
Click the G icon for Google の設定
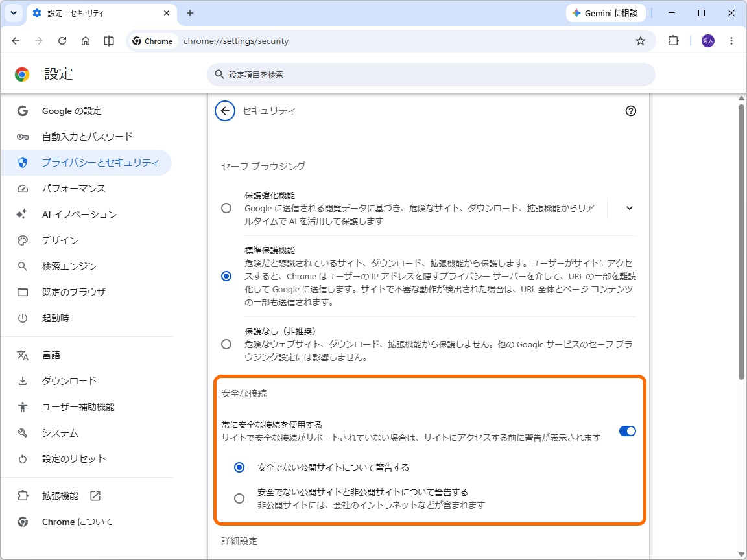23,111
